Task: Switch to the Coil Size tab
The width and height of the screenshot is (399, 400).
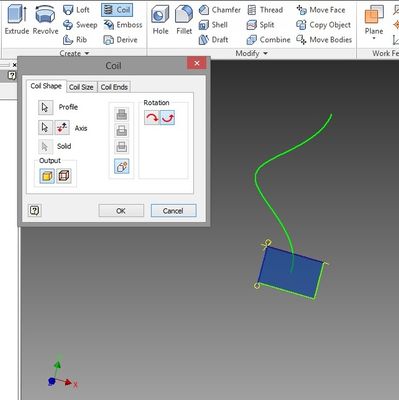Action: pyautogui.click(x=81, y=87)
